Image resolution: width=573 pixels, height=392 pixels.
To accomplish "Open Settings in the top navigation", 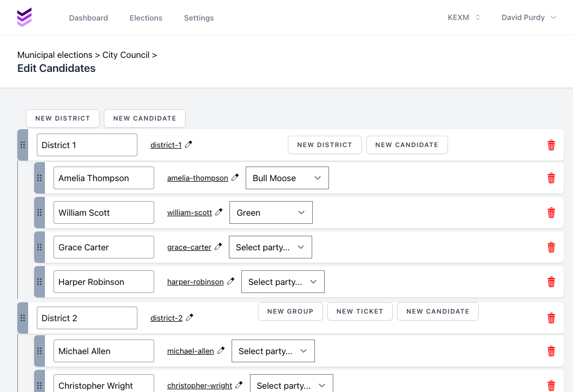I will [199, 18].
